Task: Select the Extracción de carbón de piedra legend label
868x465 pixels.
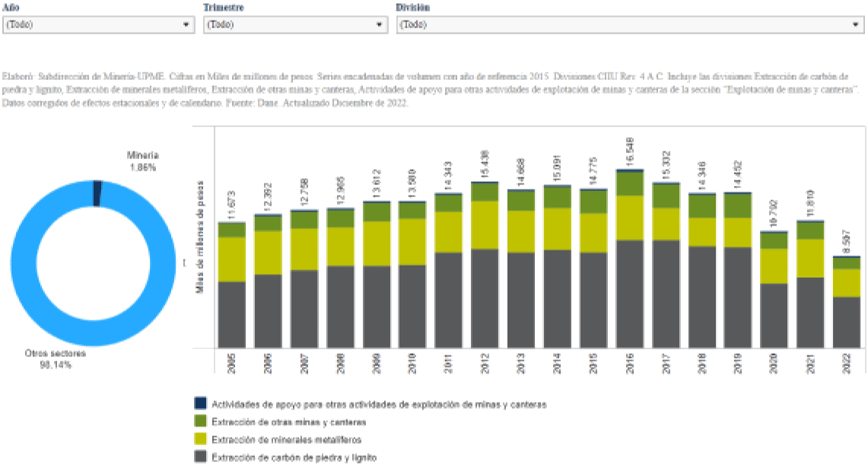Action: click(x=294, y=457)
